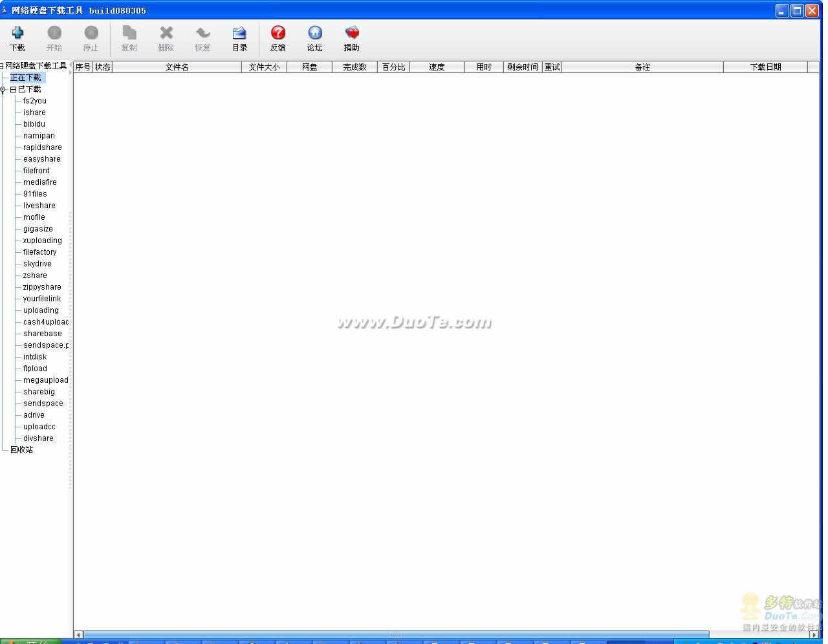Select rapidshare in the tree
The height and width of the screenshot is (644, 828).
coord(43,147)
